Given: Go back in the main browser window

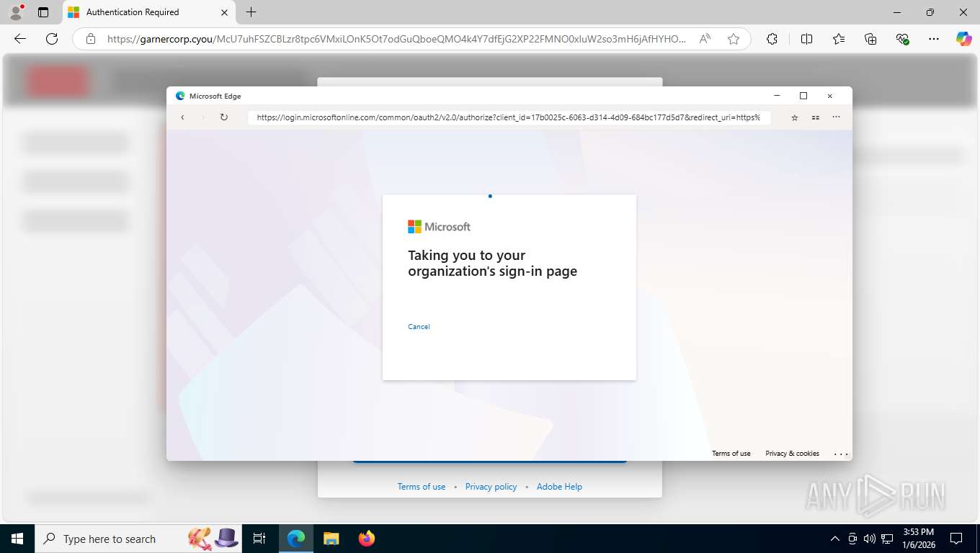Looking at the screenshot, I should (20, 39).
